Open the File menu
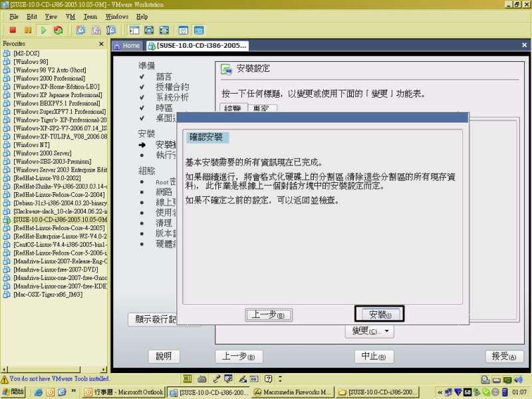Image resolution: width=532 pixels, height=399 pixels. [14, 16]
